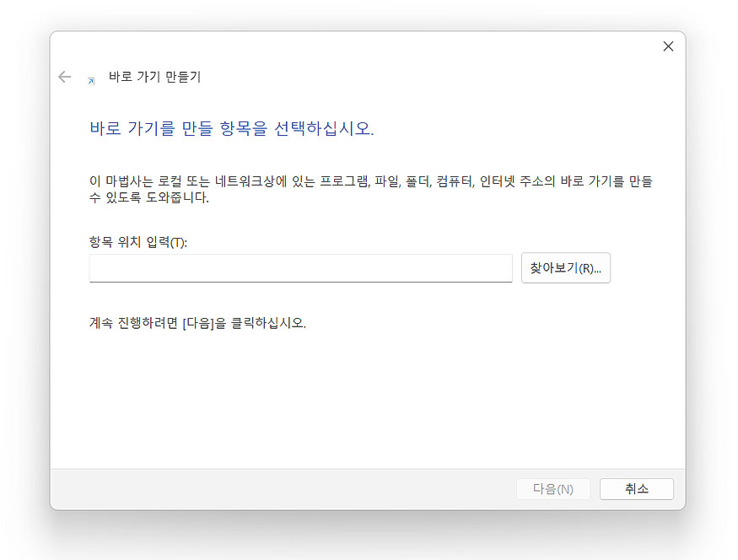Open the 찾아보기(R)... browse button
Image resolution: width=738 pixels, height=560 pixels.
click(566, 267)
